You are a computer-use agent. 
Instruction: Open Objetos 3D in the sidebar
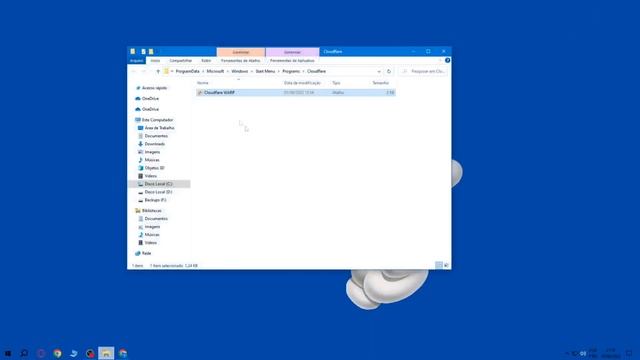pyautogui.click(x=154, y=168)
